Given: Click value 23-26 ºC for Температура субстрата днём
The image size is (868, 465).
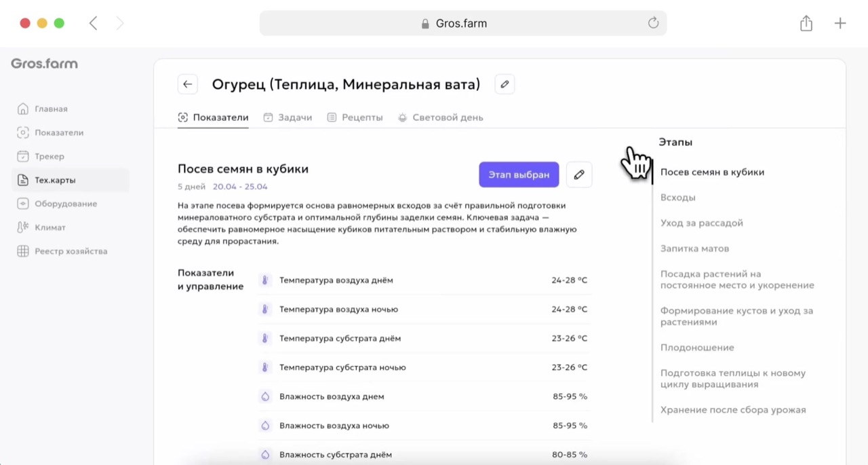Looking at the screenshot, I should point(570,338).
